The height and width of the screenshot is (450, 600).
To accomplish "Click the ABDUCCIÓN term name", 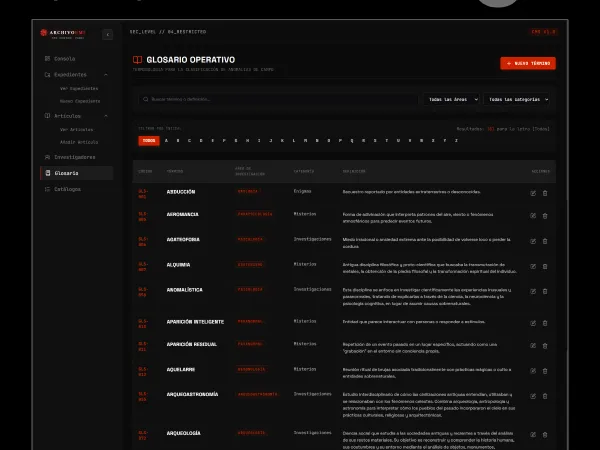I will pos(181,192).
